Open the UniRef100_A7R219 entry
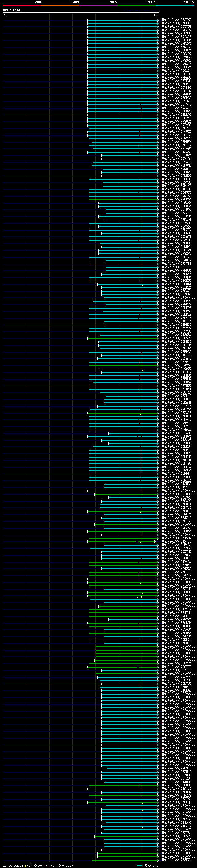The image size is (197, 868). click(x=177, y=128)
